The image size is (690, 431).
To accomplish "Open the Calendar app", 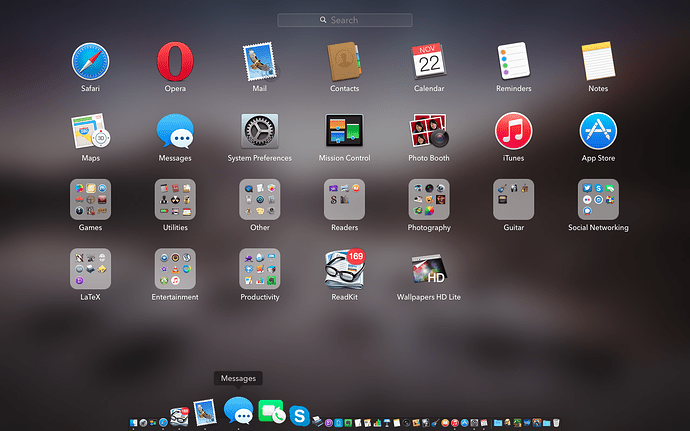I will pos(429,62).
